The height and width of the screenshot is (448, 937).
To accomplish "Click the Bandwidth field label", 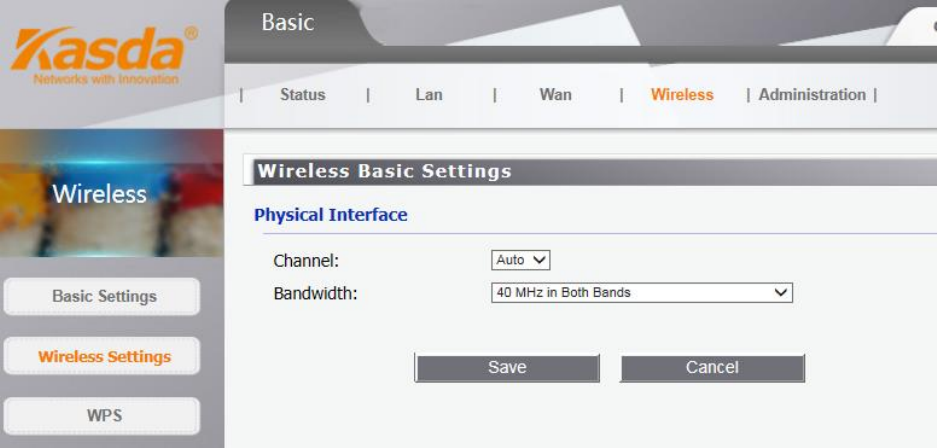I will pos(315,294).
